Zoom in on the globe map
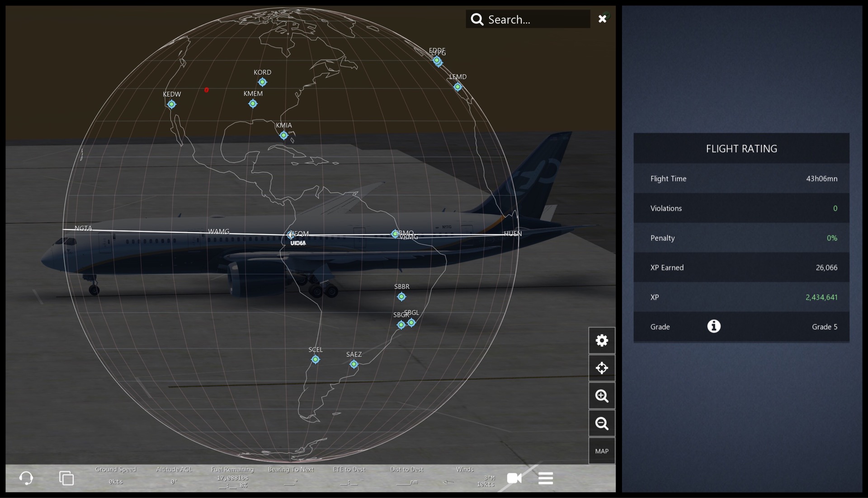The image size is (868, 498). (x=601, y=396)
